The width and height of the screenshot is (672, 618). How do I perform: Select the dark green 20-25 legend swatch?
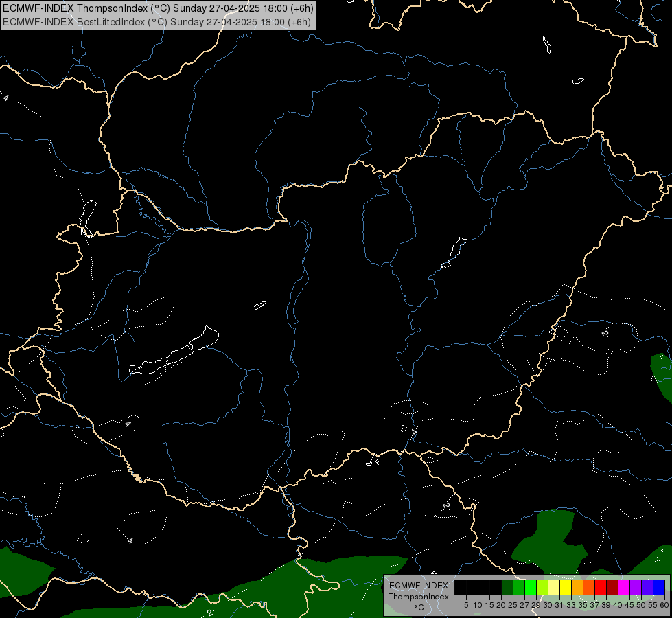pos(507,588)
